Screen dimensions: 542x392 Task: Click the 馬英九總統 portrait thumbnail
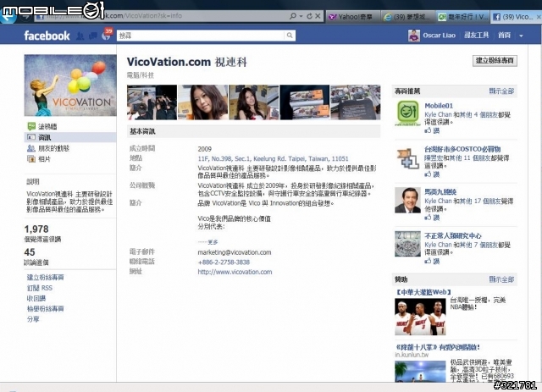[x=407, y=200]
